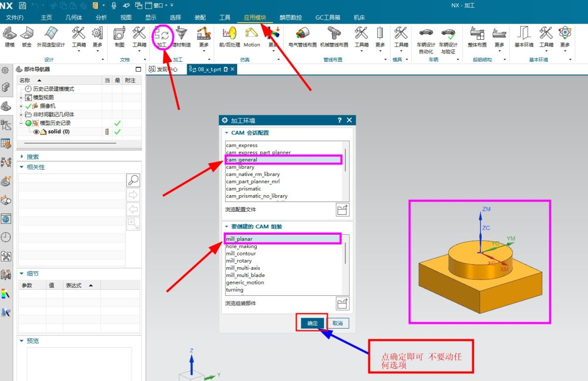Viewport: 588px width, 381px height.
Task: Toggle the green check beside 摄像机
Action: coord(28,106)
